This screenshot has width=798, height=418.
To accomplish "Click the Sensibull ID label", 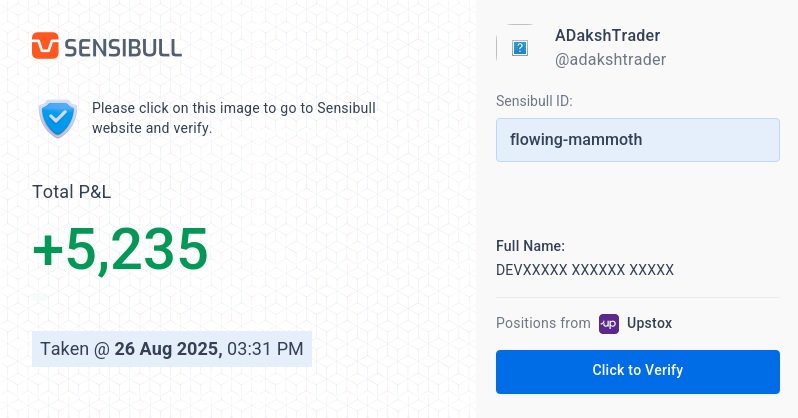I will tap(534, 101).
